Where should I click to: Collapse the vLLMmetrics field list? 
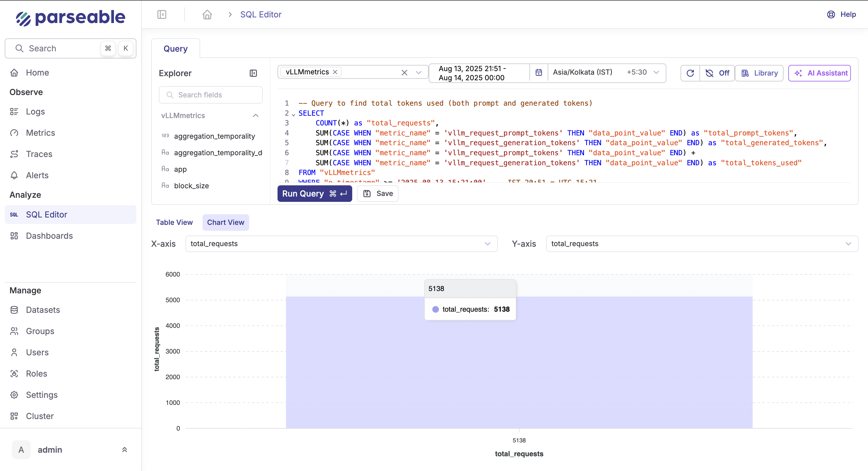click(256, 116)
